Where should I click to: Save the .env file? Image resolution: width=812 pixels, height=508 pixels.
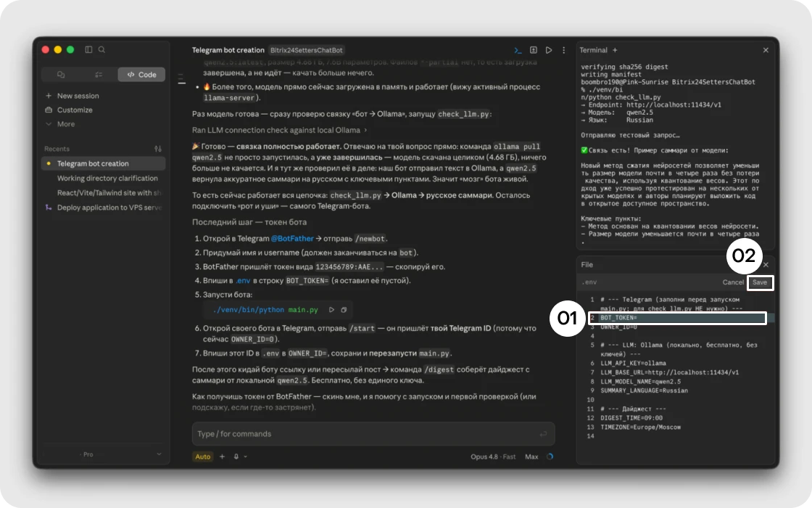pyautogui.click(x=760, y=282)
